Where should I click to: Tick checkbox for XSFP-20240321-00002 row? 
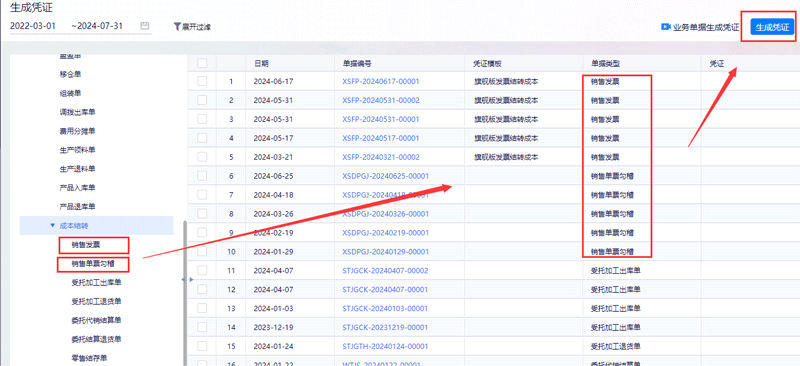(x=203, y=157)
